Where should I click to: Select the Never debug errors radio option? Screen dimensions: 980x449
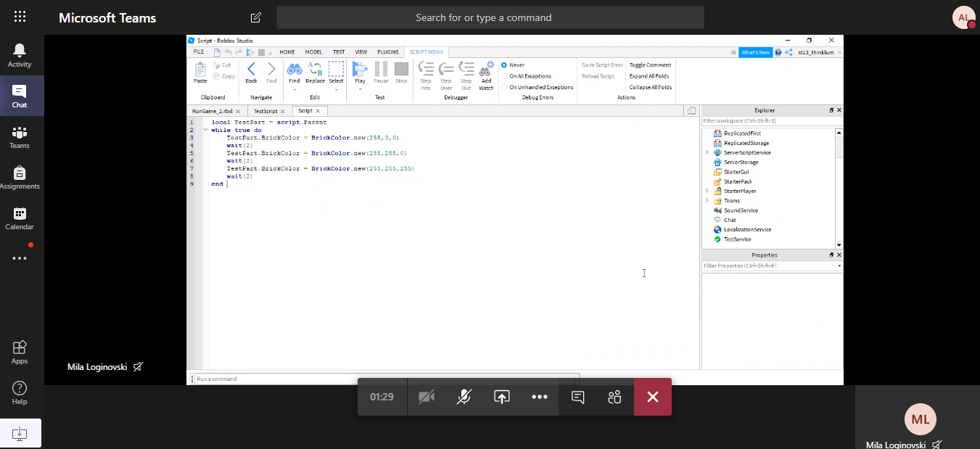(504, 65)
